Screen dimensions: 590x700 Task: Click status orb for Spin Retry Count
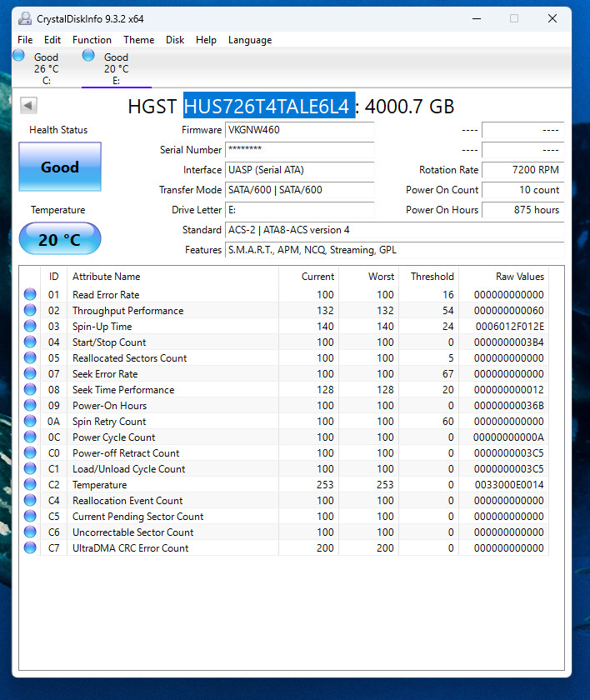click(30, 421)
